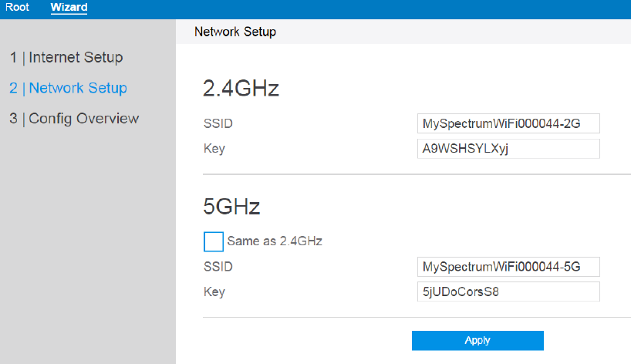Focus the 2.4GHz Key field
This screenshot has height=364, width=631.
click(508, 148)
